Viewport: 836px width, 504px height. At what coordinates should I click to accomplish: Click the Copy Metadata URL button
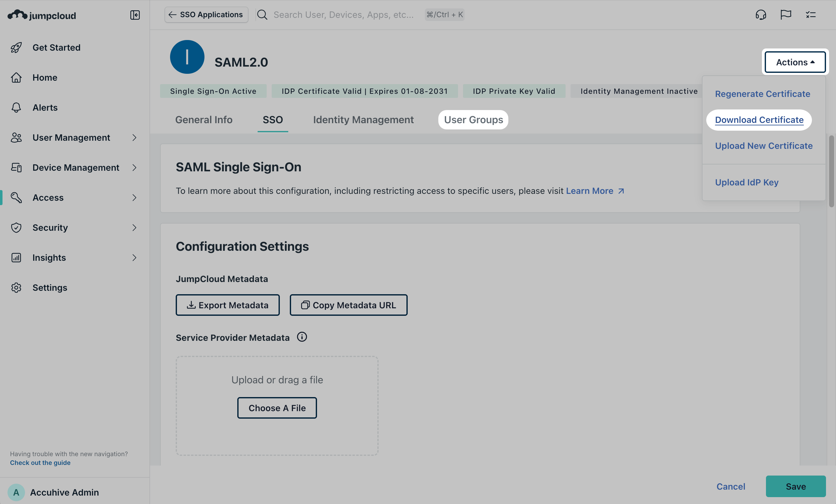(x=349, y=305)
